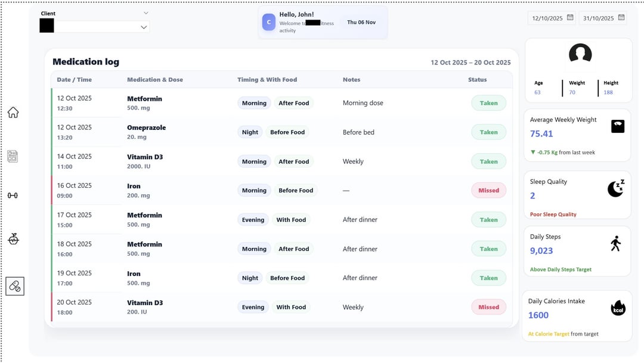Open calendar picker for end date 31/10/2025
Screen dimensions: 644x363
621,18
